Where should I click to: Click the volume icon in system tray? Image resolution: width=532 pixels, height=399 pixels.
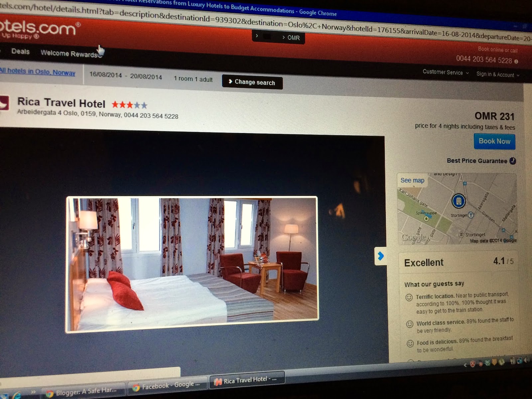(527, 360)
